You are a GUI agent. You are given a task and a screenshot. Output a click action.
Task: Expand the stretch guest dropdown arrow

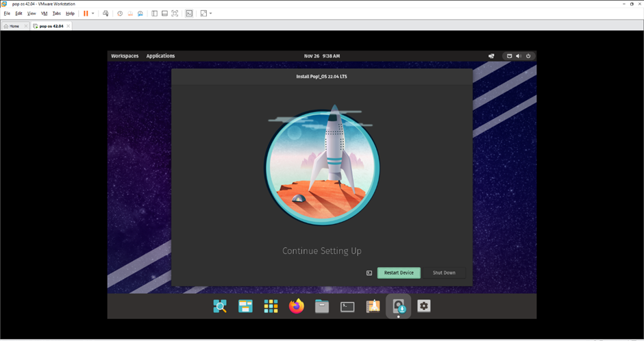coord(210,13)
